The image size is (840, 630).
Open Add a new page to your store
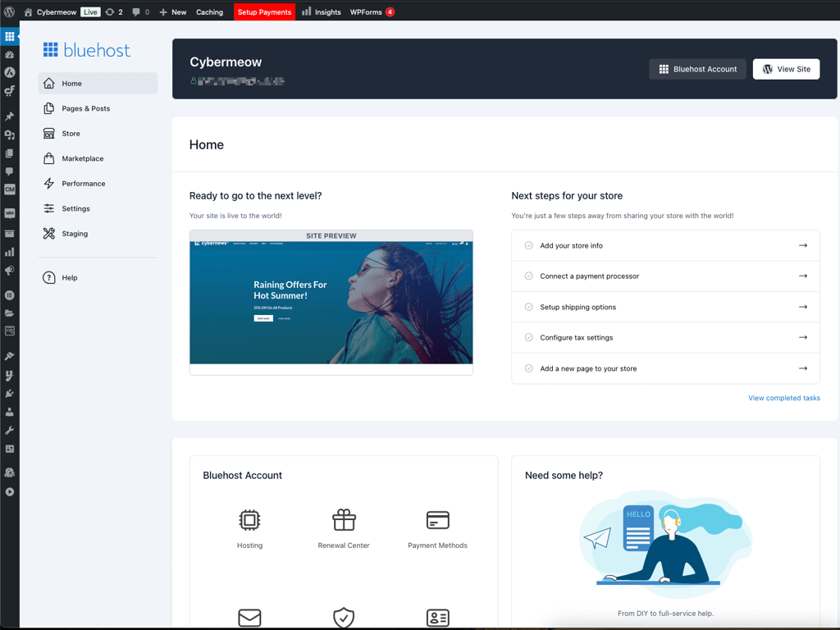click(x=665, y=368)
